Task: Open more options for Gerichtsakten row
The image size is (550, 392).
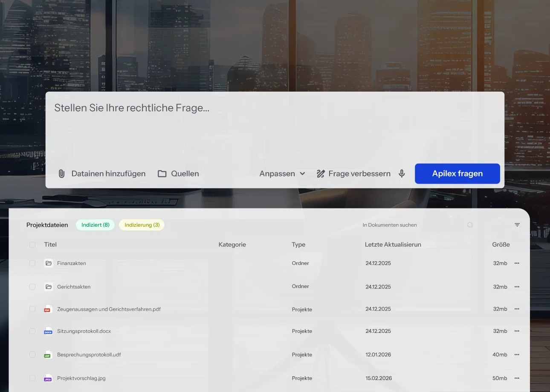Action: tap(517, 287)
